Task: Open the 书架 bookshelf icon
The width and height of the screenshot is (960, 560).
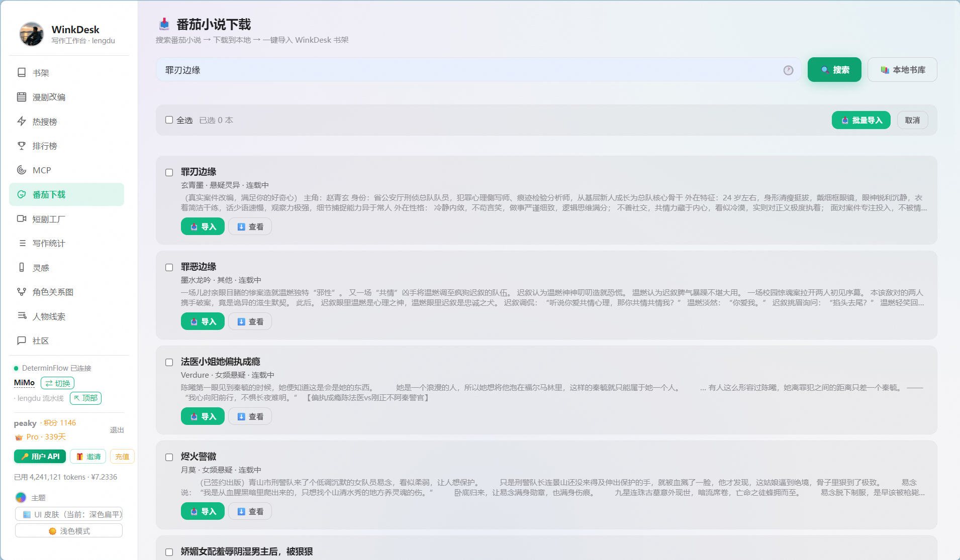Action: point(22,73)
